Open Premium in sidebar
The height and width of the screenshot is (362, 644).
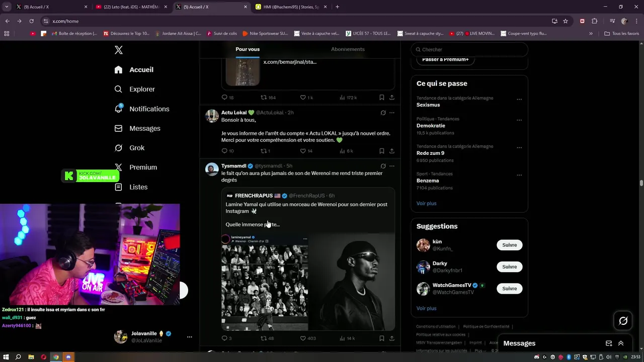click(136, 167)
